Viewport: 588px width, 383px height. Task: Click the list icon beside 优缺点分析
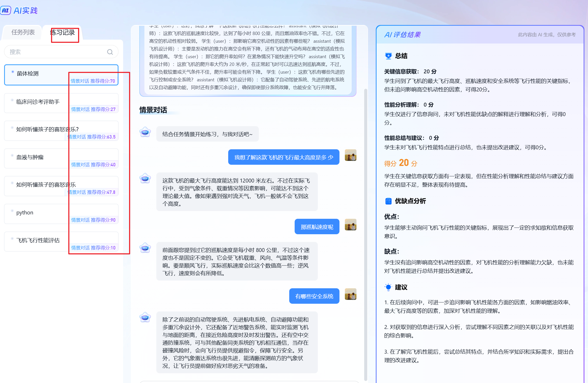(x=388, y=201)
